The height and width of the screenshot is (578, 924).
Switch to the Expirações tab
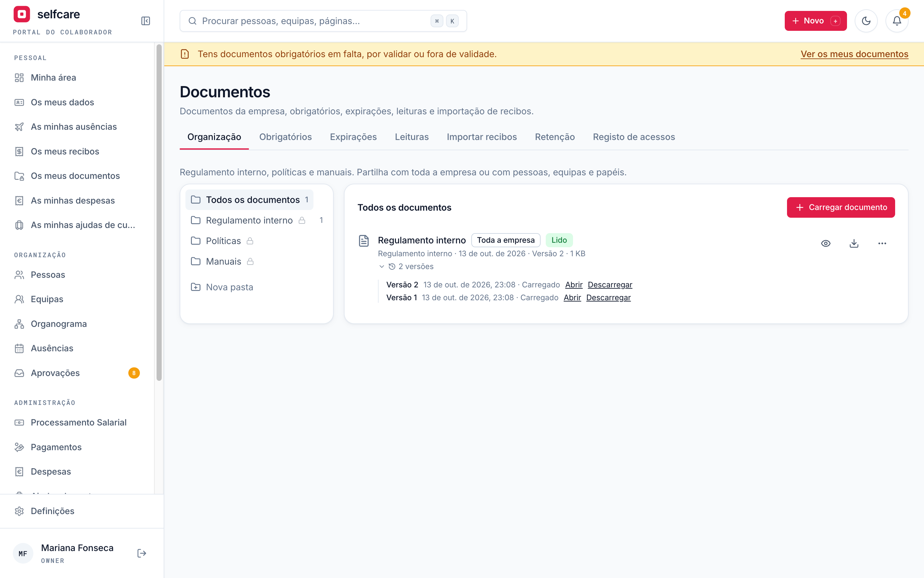(353, 137)
